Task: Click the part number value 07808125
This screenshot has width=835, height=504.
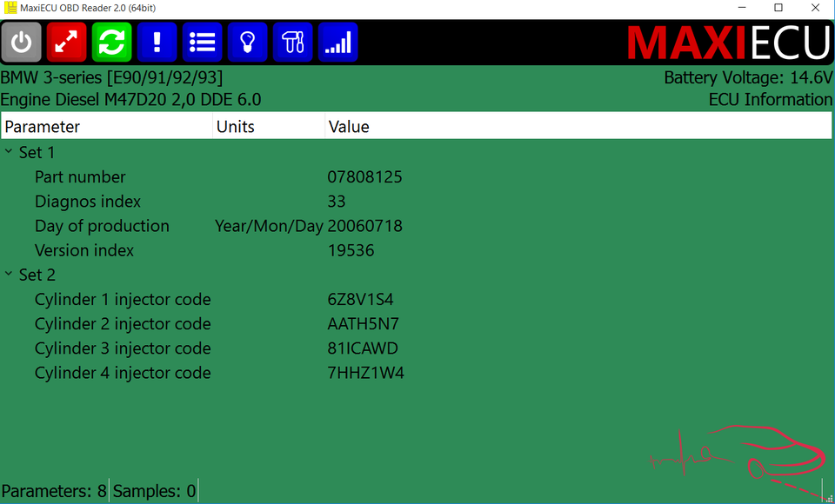Action: coord(364,176)
